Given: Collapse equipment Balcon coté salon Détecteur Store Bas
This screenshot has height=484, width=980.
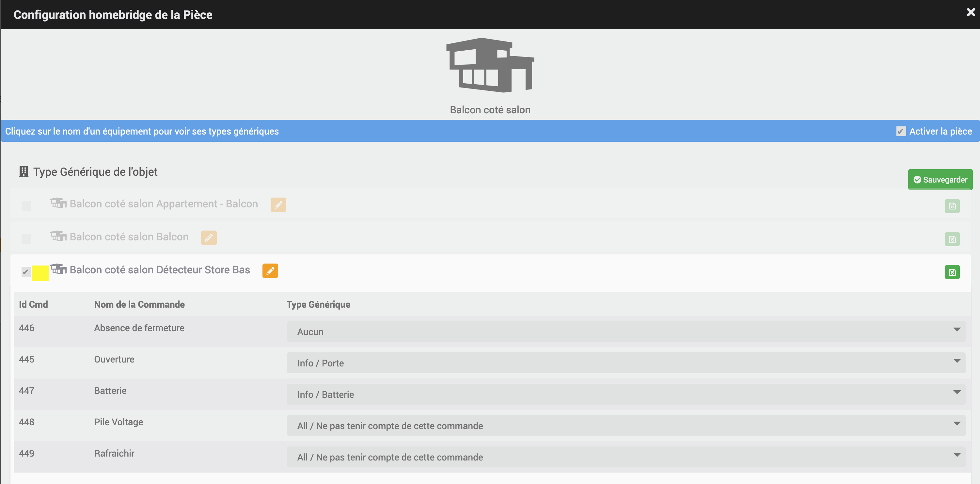Looking at the screenshot, I should click(160, 270).
